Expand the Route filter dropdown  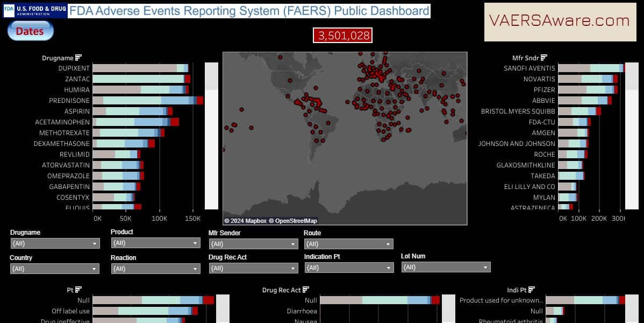coord(349,244)
